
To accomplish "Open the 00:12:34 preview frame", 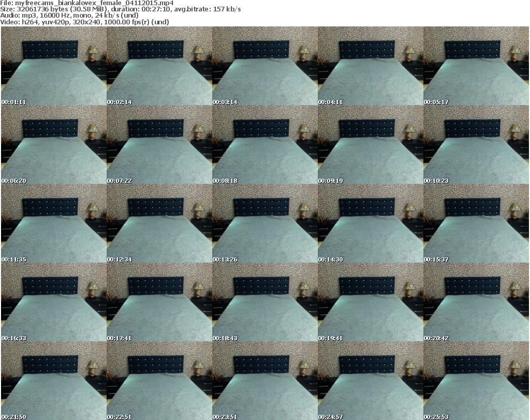I will [159, 224].
